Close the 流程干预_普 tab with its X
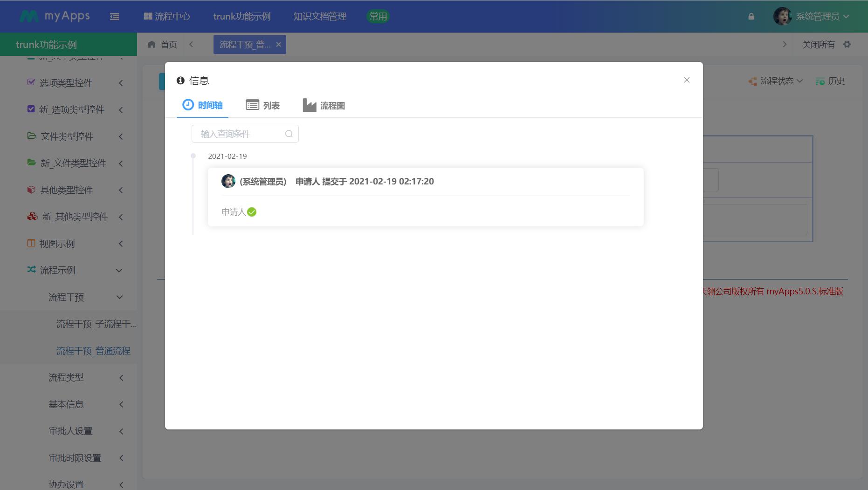 pyautogui.click(x=278, y=44)
